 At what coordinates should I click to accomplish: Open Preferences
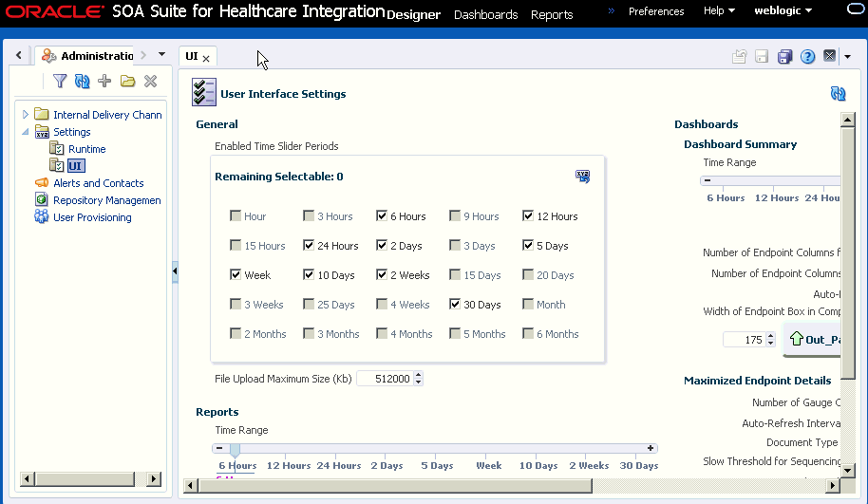point(656,11)
